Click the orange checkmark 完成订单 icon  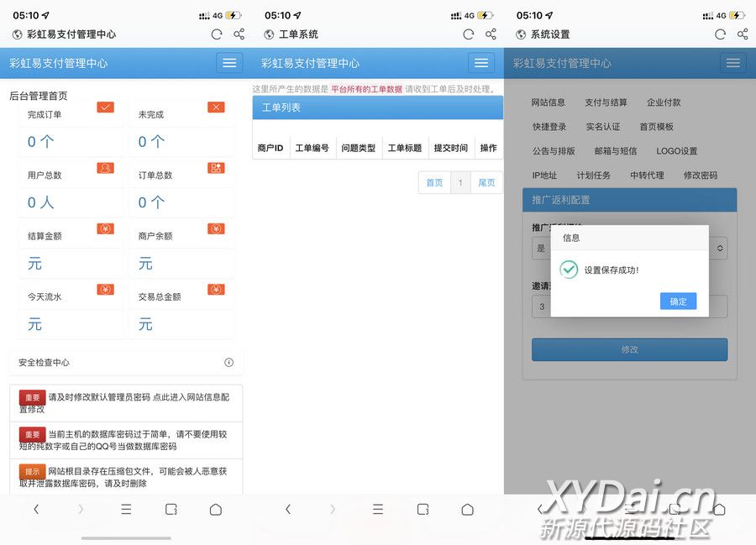click(105, 107)
